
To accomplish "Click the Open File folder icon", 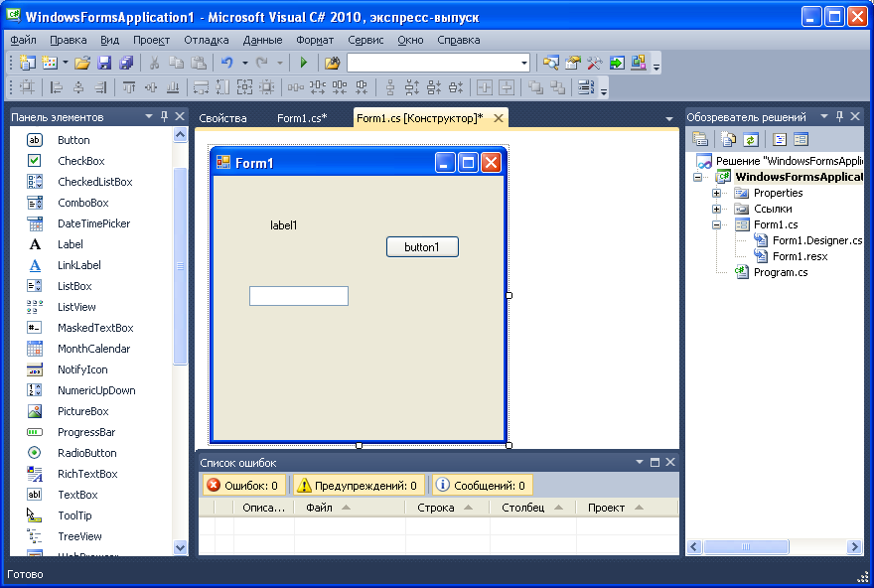I will pos(81,63).
